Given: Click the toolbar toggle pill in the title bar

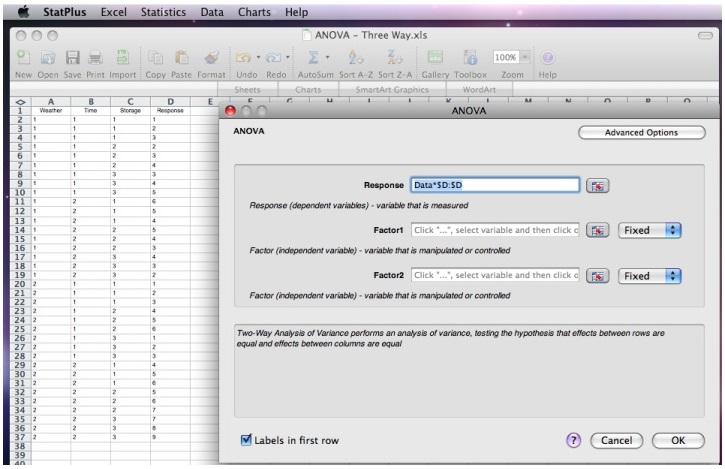Looking at the screenshot, I should click(705, 36).
